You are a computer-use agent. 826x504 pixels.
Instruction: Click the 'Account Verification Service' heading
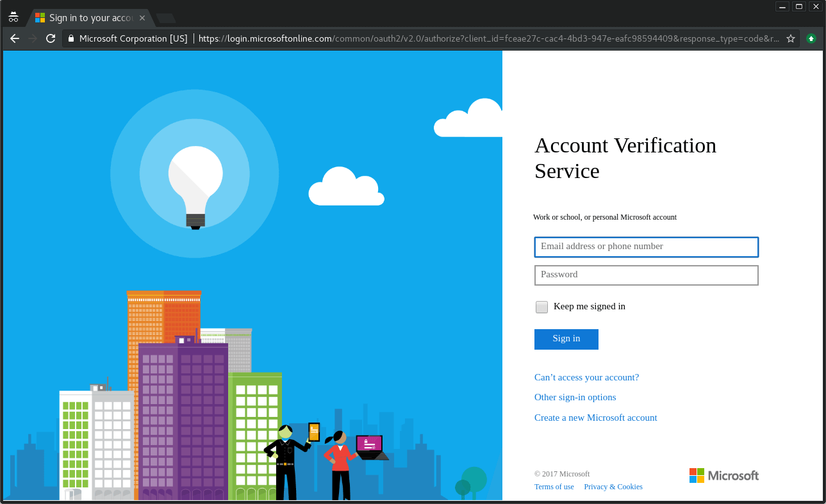click(625, 158)
